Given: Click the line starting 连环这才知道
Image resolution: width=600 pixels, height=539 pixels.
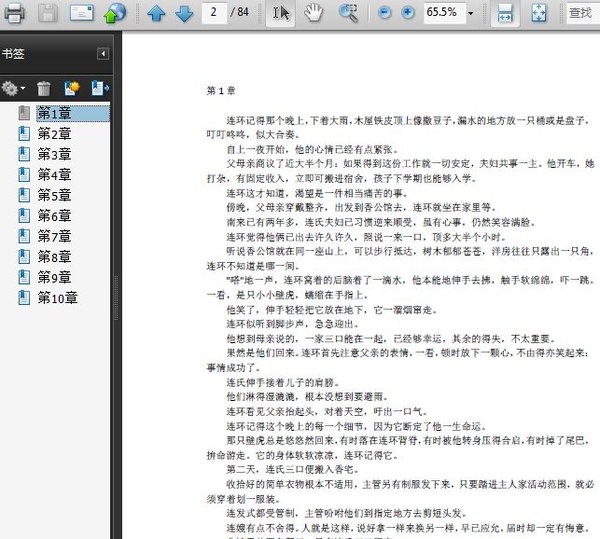Looking at the screenshot, I should (x=317, y=193).
